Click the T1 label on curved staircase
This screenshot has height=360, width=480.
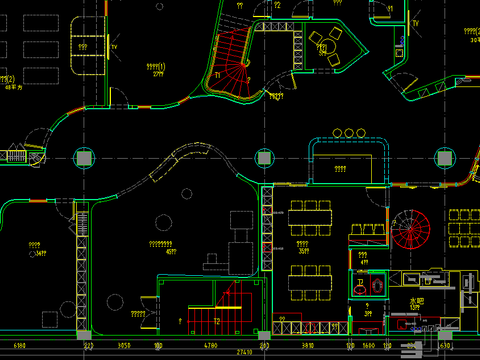pyautogui.click(x=218, y=76)
